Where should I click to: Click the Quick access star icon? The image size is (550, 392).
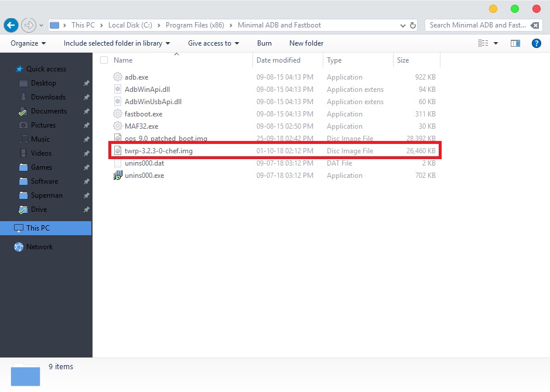(x=19, y=69)
